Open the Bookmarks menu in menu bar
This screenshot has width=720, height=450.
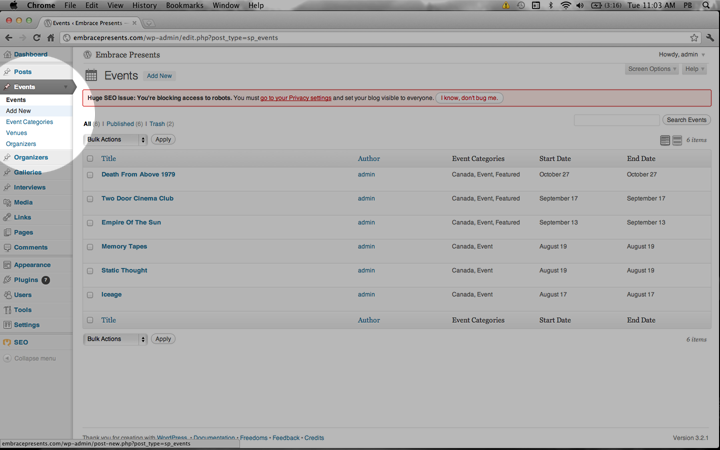(x=184, y=5)
